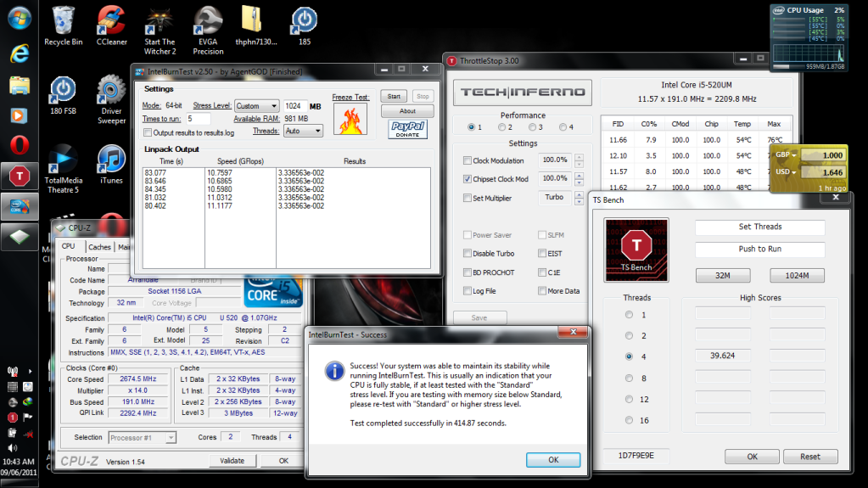The width and height of the screenshot is (868, 488).
Task: Click the Intel Core i5 inside logo
Action: coord(273,291)
